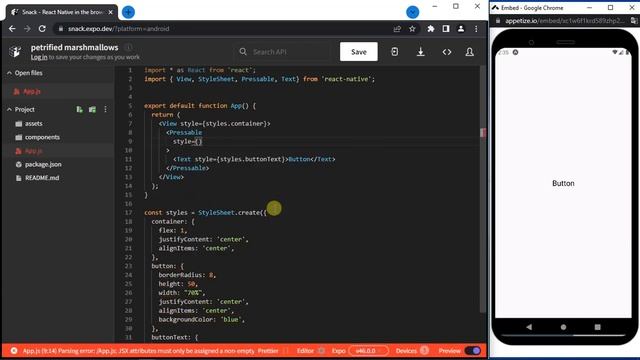Tap Android back button in emulator
Image resolution: width=640 pixels, height=360 pixels.
(529, 327)
